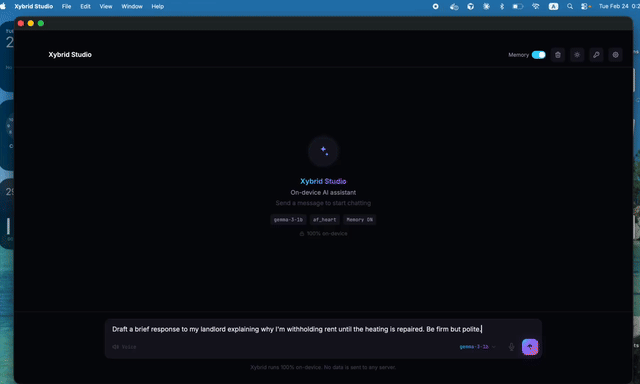Click the Bluetooth icon in menu bar

pos(502,7)
